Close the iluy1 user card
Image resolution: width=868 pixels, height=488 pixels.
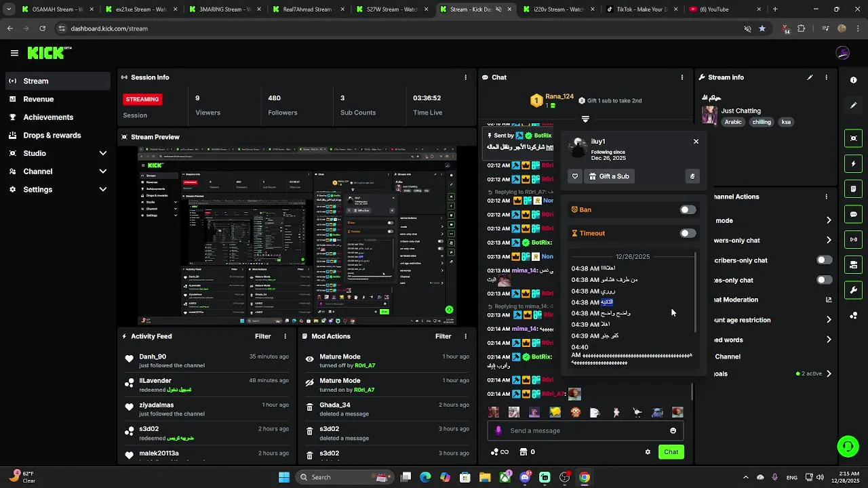click(x=696, y=142)
